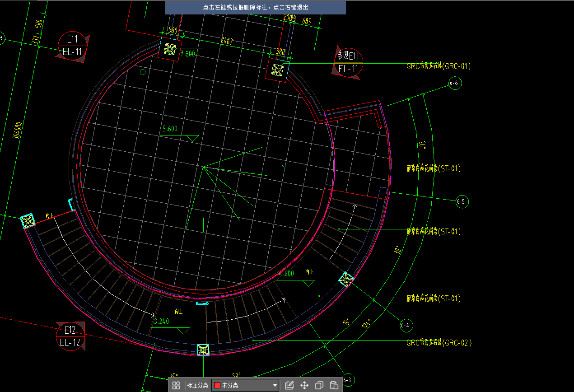Select the 18° angle dimension

(x=347, y=322)
